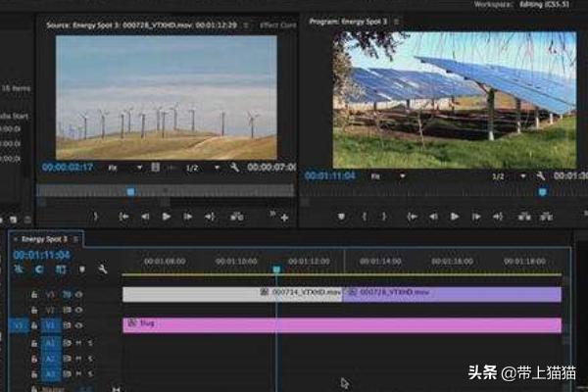
Task: Toggle track lock on V1
Action: pyautogui.click(x=34, y=324)
